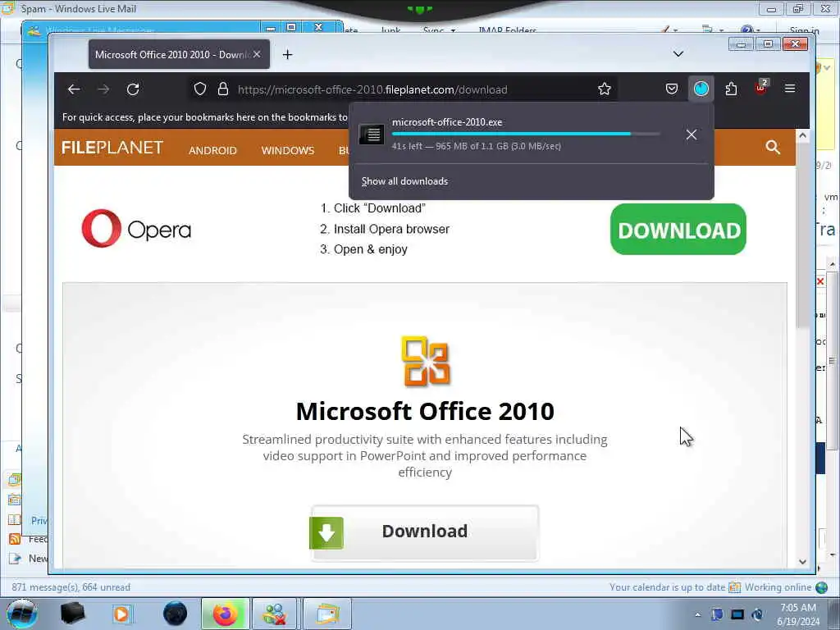Open the tracking protection shield icon

click(200, 89)
